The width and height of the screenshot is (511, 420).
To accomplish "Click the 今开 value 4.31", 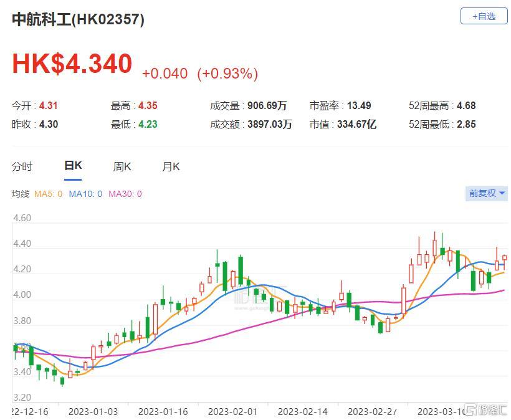I will coord(48,105).
